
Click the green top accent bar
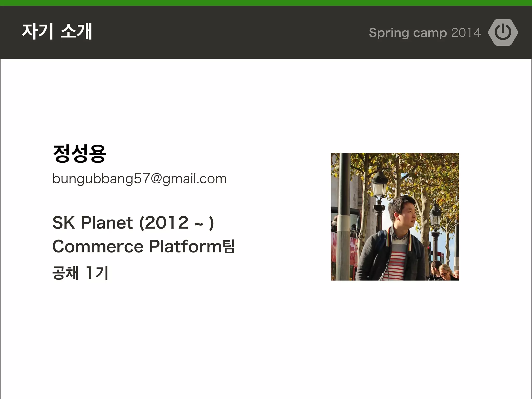(x=266, y=3)
